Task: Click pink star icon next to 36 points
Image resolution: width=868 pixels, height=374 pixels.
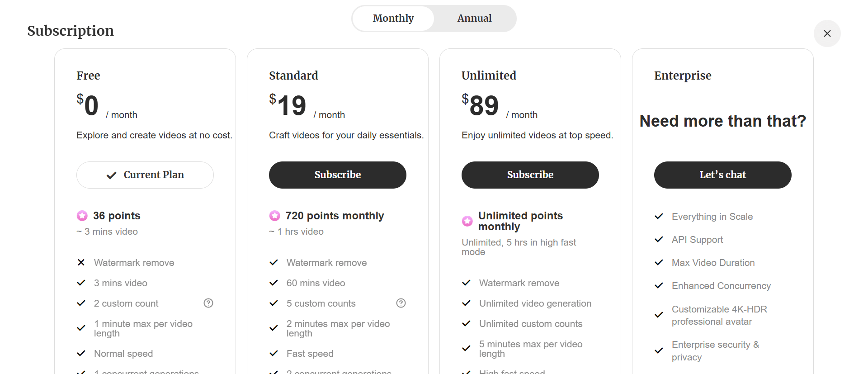Action: [x=82, y=216]
